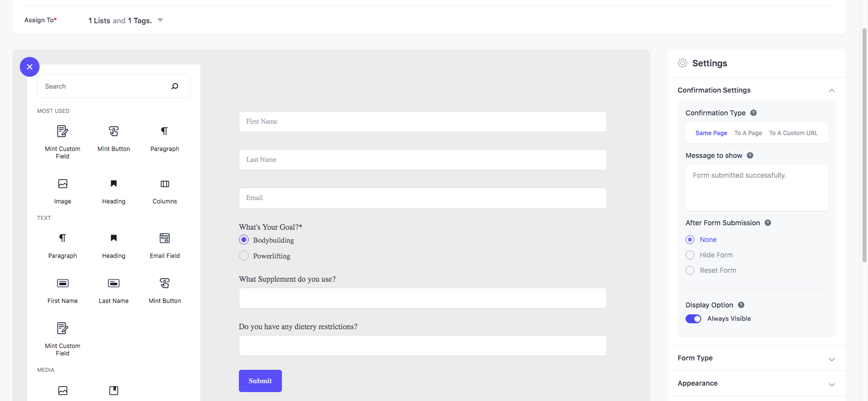868x401 pixels.
Task: Select Bodybuilding goal option
Action: pyautogui.click(x=244, y=240)
